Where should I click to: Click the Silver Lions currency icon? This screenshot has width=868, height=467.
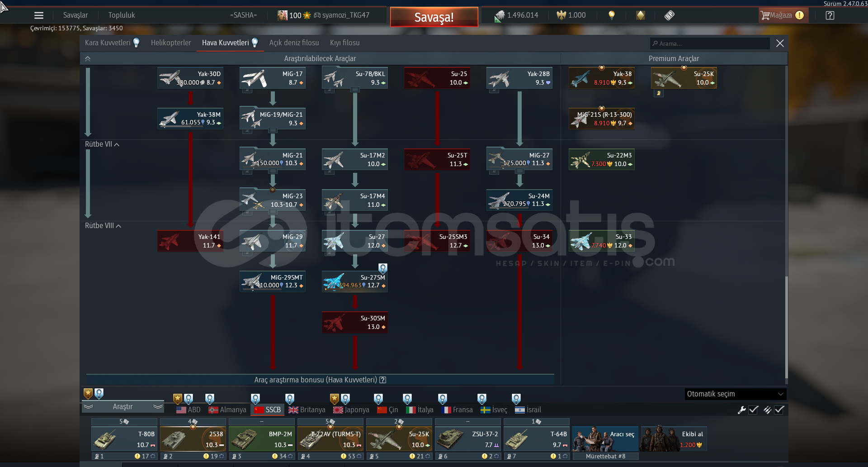point(499,16)
